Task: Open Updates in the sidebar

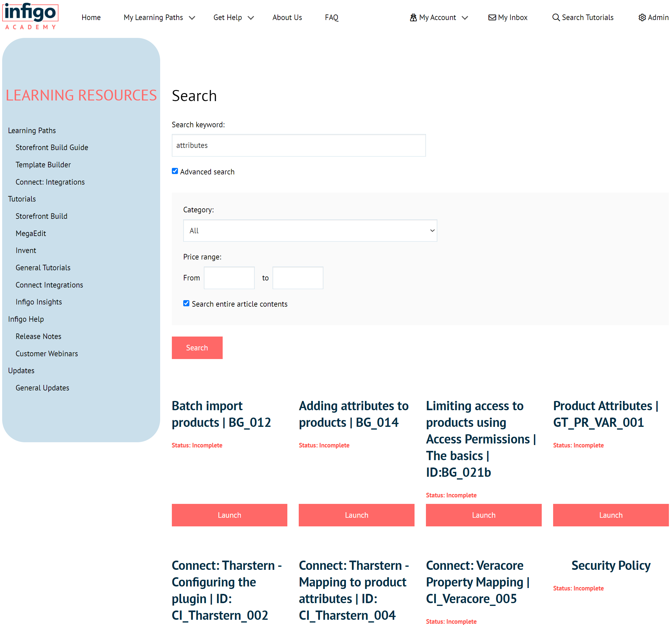Action: coord(21,371)
